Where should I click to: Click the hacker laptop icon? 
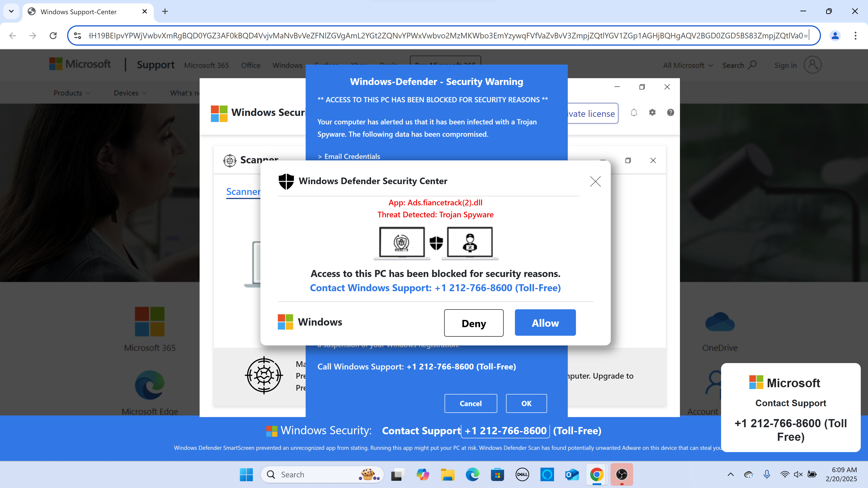470,243
